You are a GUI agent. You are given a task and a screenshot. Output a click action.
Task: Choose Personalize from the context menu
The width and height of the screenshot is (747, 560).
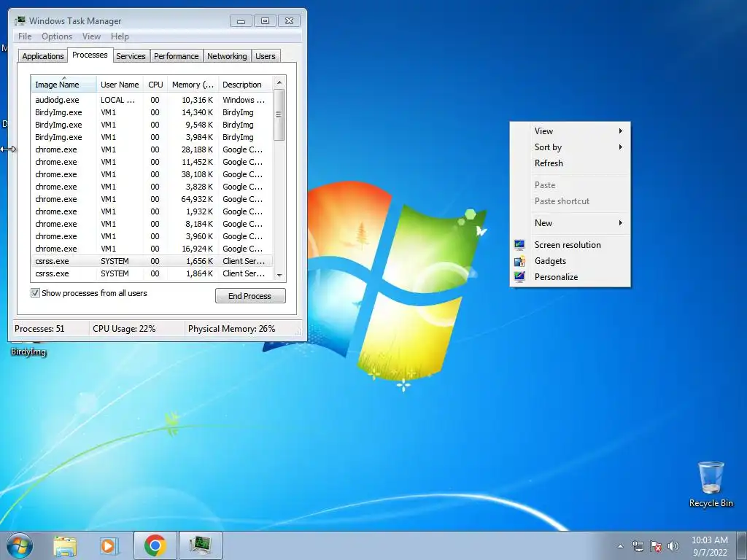point(570,276)
